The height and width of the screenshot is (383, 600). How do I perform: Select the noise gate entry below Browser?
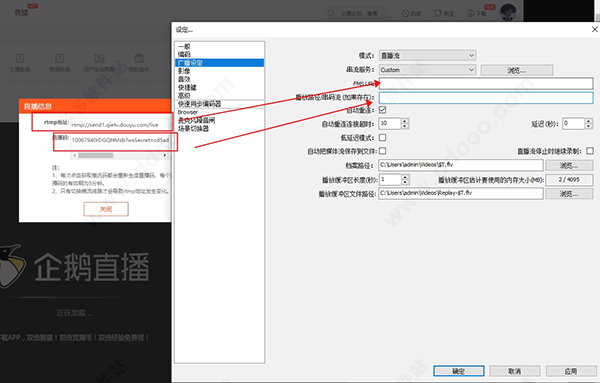click(x=219, y=120)
